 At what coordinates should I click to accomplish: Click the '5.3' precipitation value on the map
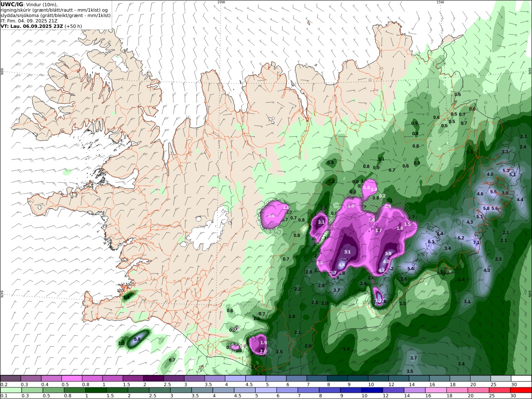[x=506, y=171]
